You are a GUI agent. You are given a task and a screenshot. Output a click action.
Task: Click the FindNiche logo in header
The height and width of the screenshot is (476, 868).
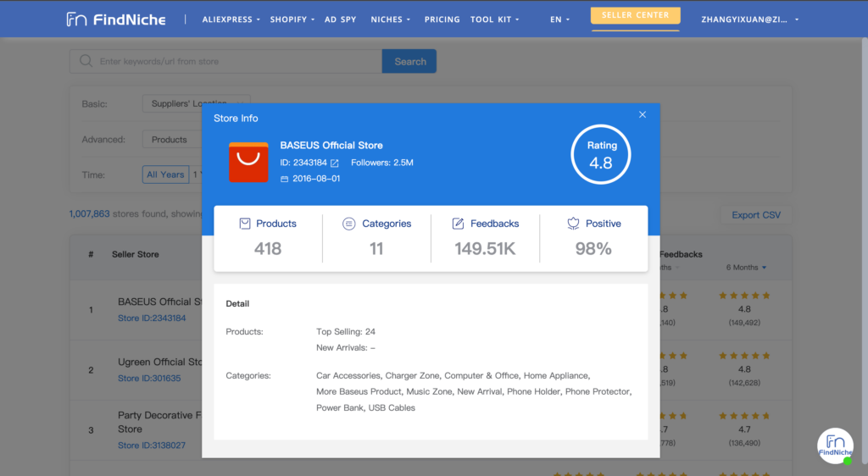tap(118, 19)
